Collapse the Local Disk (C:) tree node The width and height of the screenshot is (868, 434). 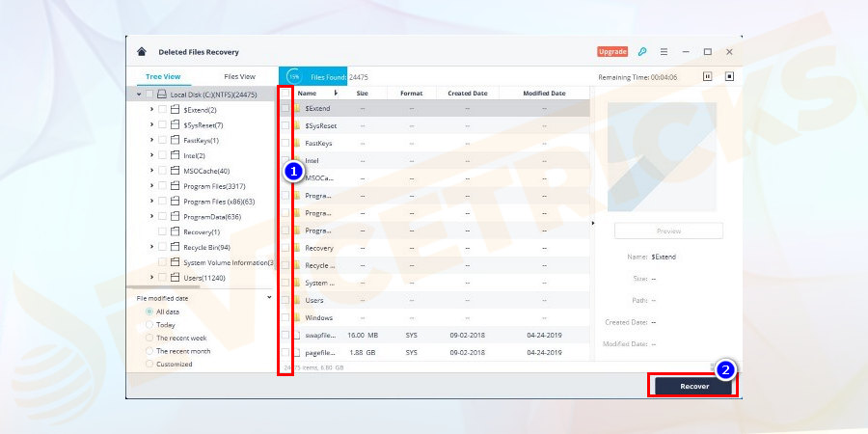tap(138, 95)
